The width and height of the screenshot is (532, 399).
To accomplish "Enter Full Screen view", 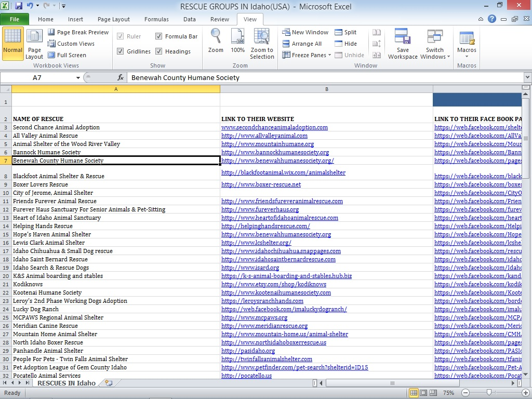I will (x=67, y=55).
